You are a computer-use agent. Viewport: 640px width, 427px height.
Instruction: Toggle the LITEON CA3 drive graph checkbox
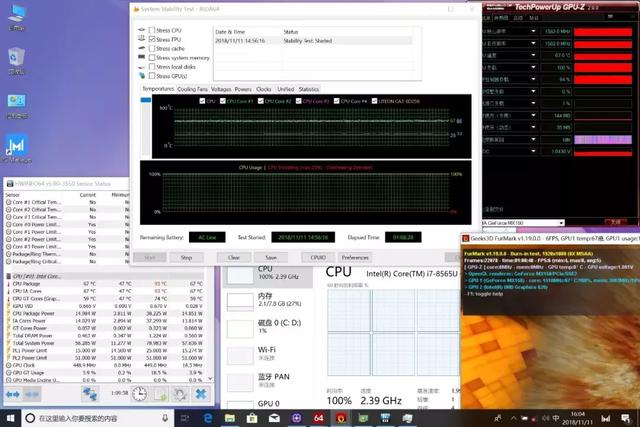[374, 101]
